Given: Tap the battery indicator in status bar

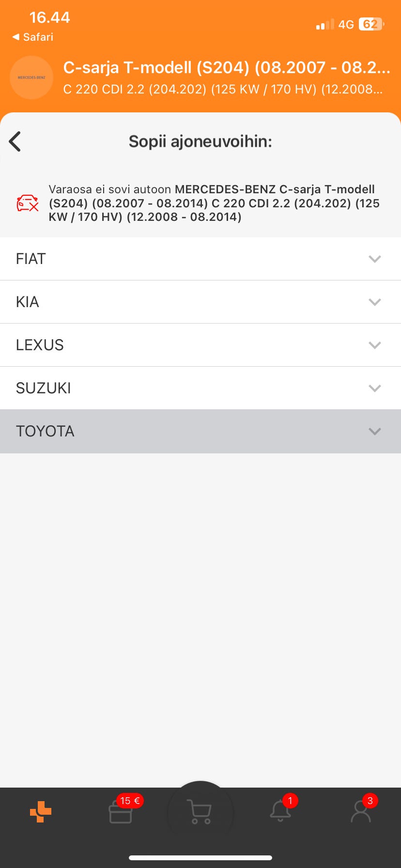Looking at the screenshot, I should point(371,24).
